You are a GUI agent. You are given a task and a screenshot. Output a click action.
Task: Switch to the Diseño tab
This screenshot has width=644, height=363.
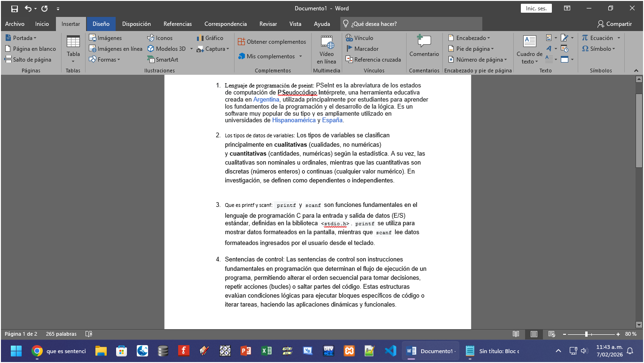(101, 24)
